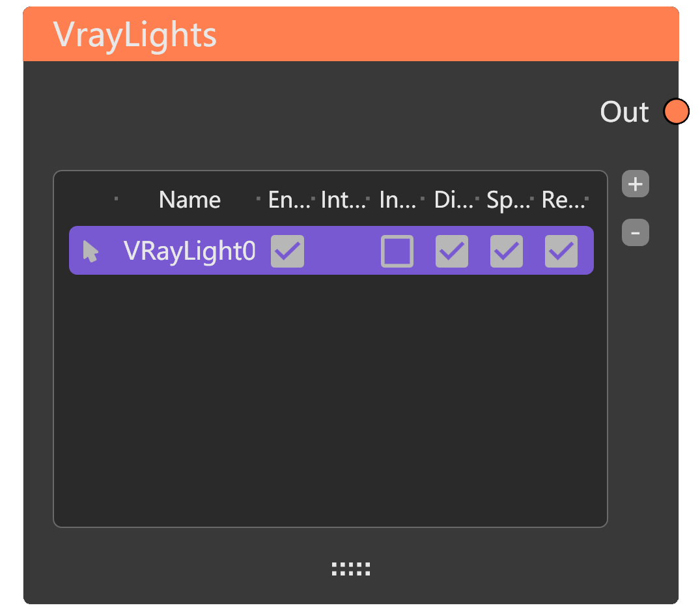Click the orange Out connector port
700x610 pixels.
pos(676,112)
